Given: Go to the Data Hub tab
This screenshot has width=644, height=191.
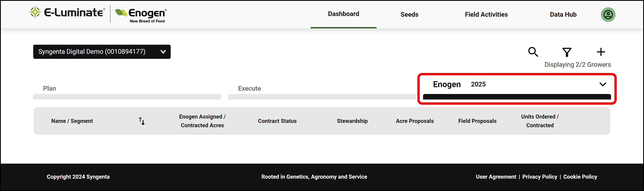Looking at the screenshot, I should (x=563, y=15).
